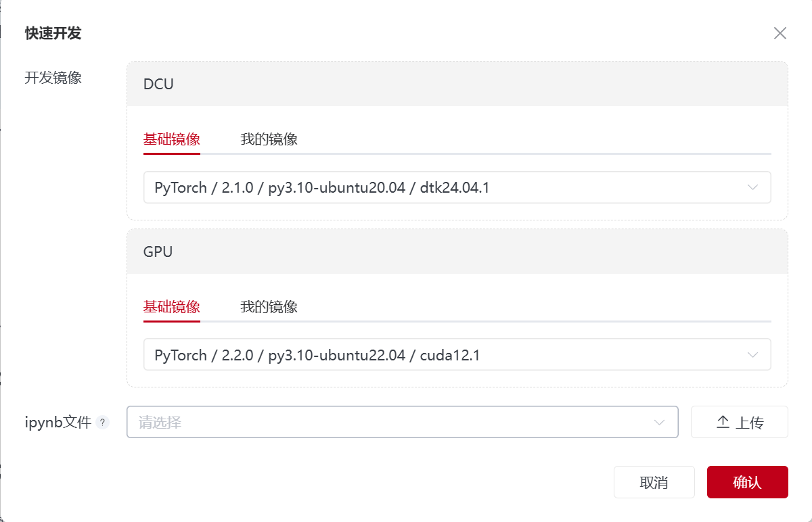Click the upload arrow icon on 上传 button
812x522 pixels.
pos(723,423)
